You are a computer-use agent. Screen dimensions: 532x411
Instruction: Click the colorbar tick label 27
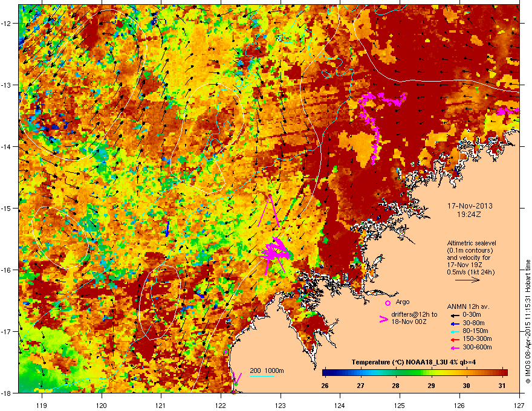point(360,386)
